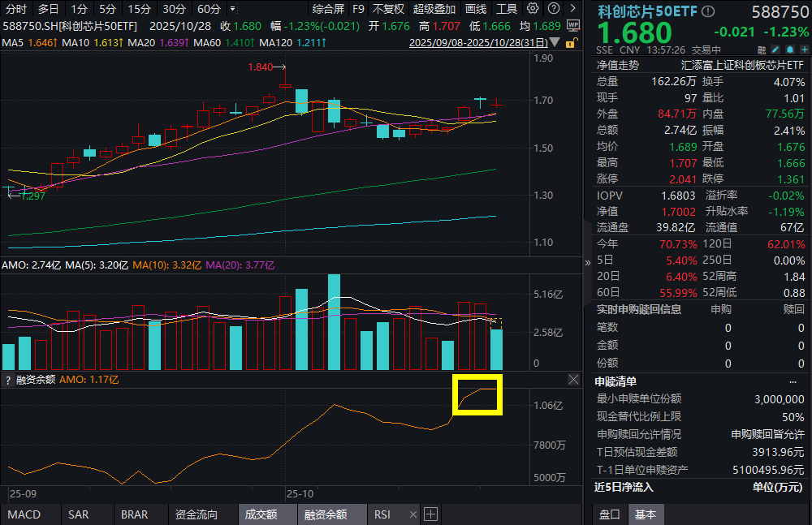Expand hidden toolbar items with the > chevron
The image size is (812, 525).
coord(573,8)
